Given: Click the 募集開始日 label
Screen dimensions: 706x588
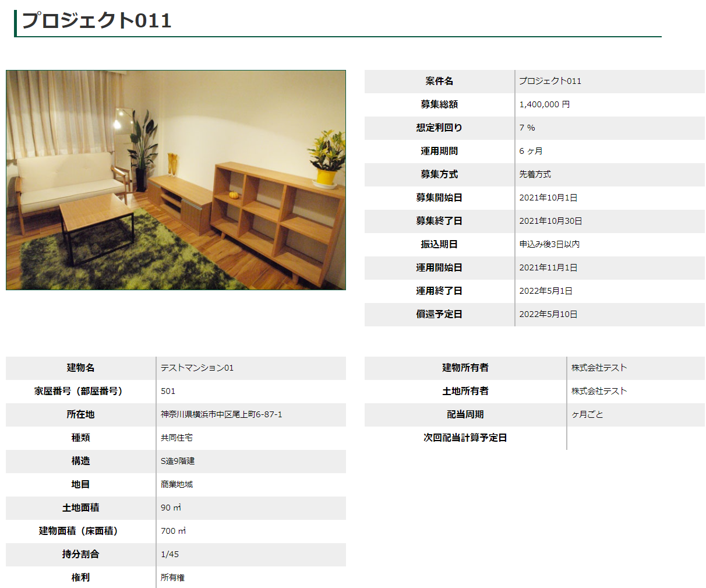Looking at the screenshot, I should (x=439, y=198).
